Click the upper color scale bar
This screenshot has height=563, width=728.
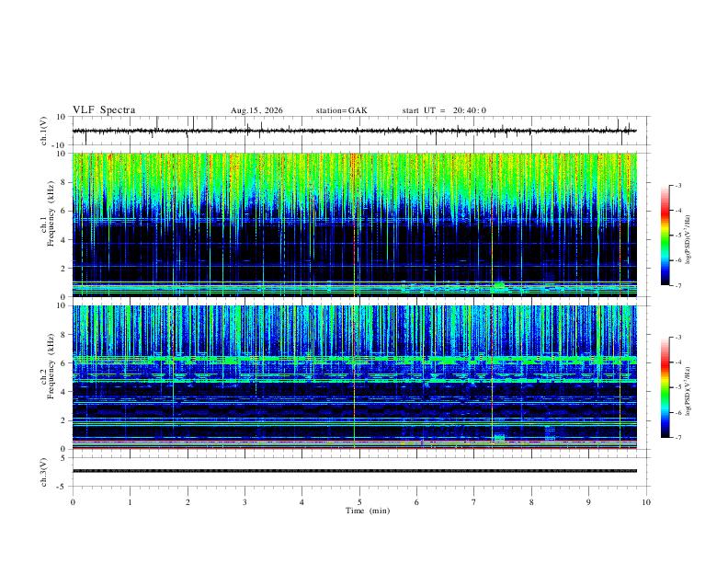(665, 236)
